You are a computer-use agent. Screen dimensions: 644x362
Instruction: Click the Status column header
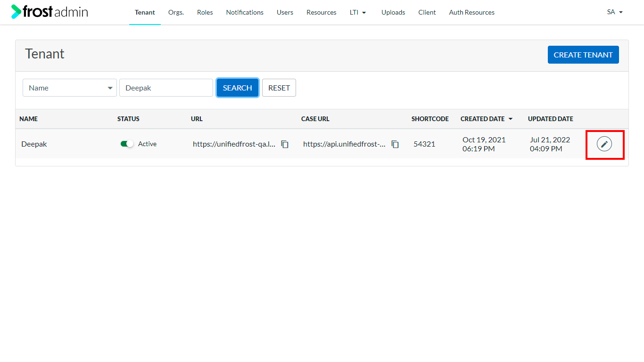tap(128, 119)
